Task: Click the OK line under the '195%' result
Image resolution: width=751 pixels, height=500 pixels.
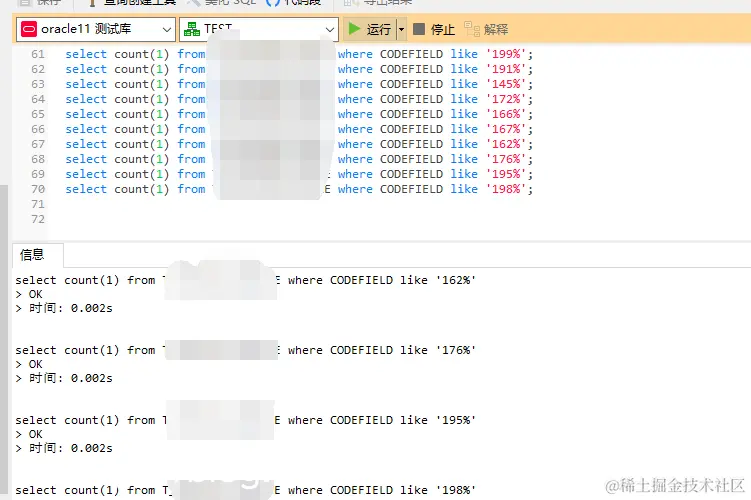Action: point(29,434)
